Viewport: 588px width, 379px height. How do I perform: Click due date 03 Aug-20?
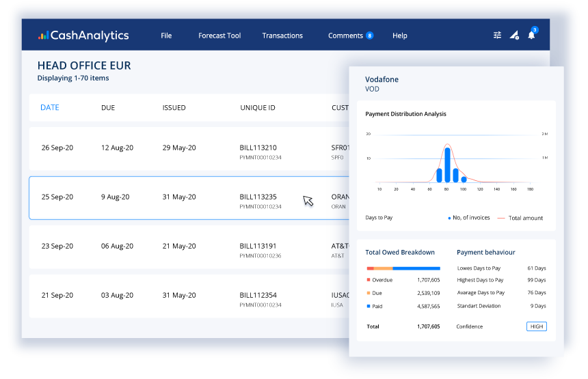[x=117, y=295]
